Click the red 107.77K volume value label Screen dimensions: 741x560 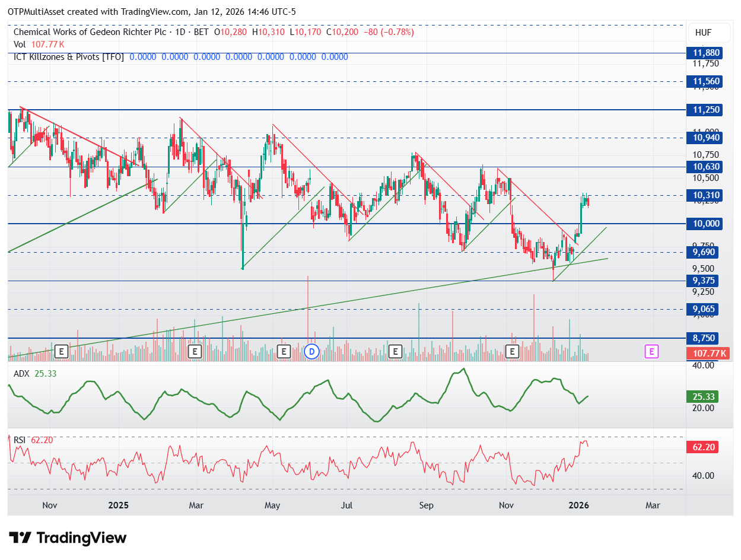(702, 354)
